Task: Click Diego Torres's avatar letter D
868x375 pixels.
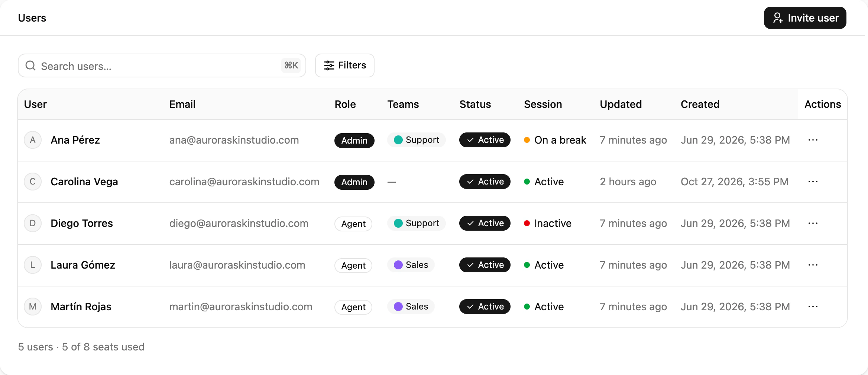Action: (33, 224)
